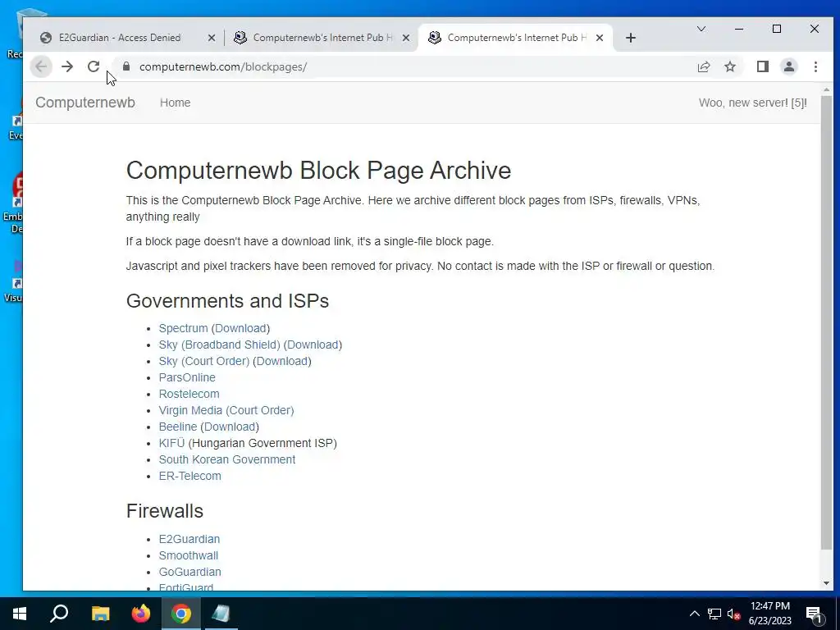Open Chrome profile avatar menu

click(x=788, y=67)
